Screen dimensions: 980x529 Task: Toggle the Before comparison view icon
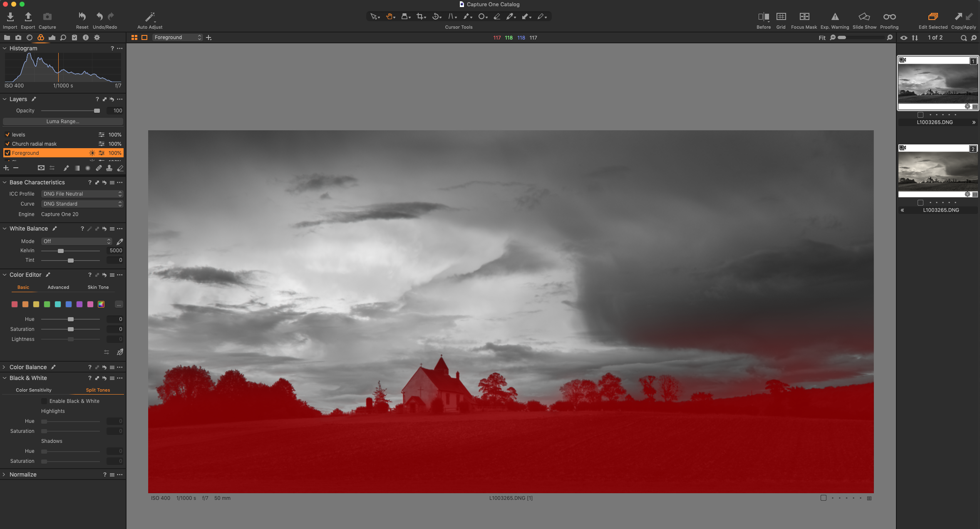tap(763, 17)
